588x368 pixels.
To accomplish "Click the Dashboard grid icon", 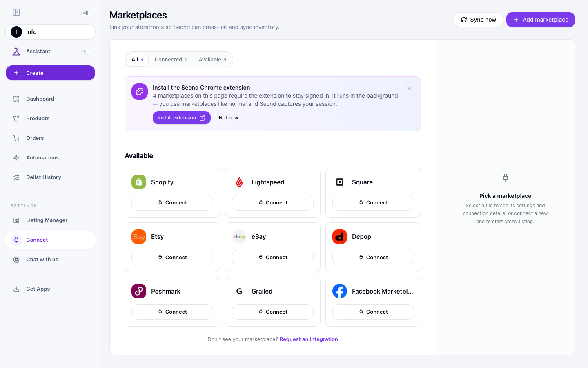I will point(16,99).
